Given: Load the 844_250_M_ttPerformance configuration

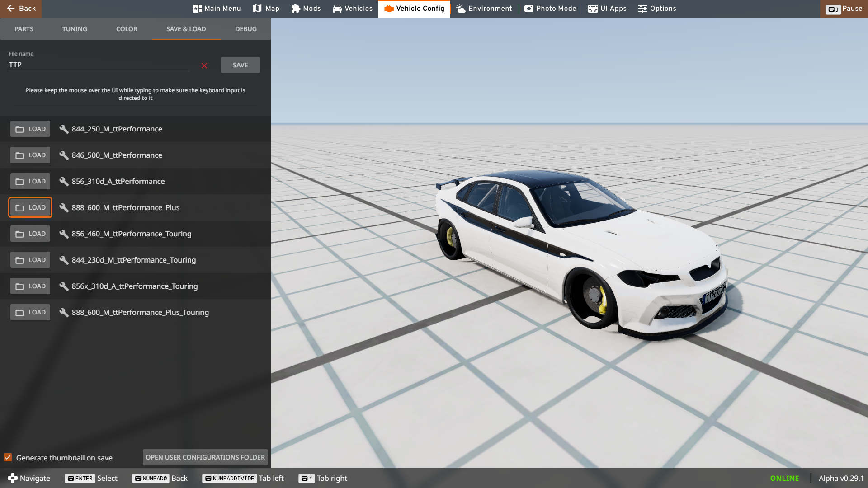Looking at the screenshot, I should [x=30, y=129].
